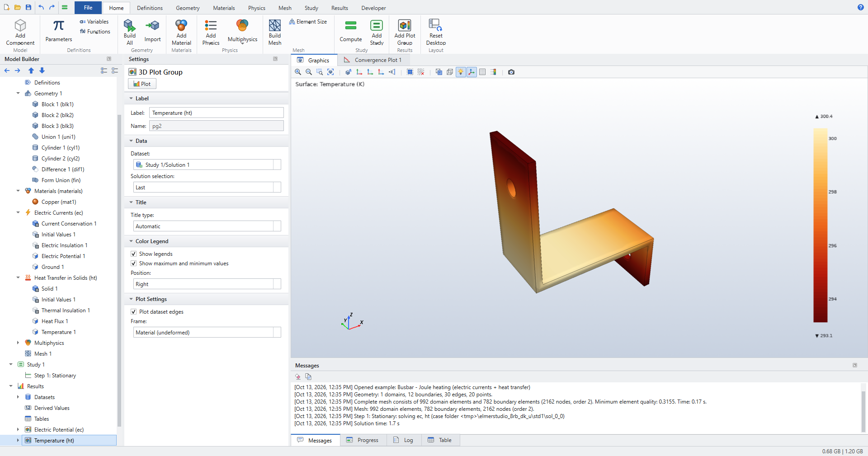The height and width of the screenshot is (456, 868).
Task: Toggle scene light bulb
Action: pyautogui.click(x=461, y=72)
